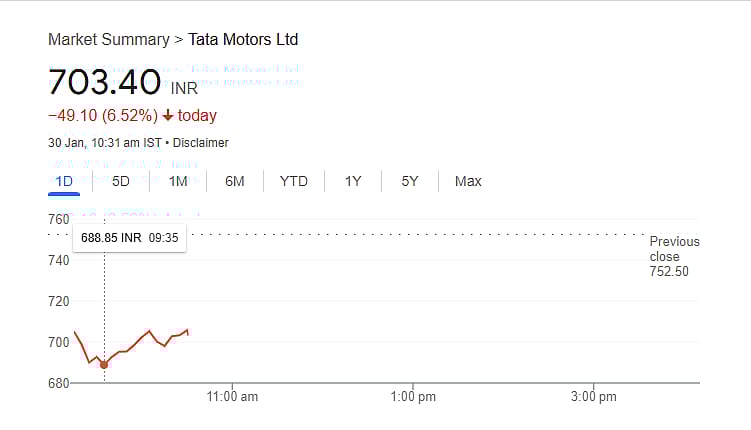Screen dimensions: 751x430
Task: Click the Previous close 752.50 label
Action: 674,256
